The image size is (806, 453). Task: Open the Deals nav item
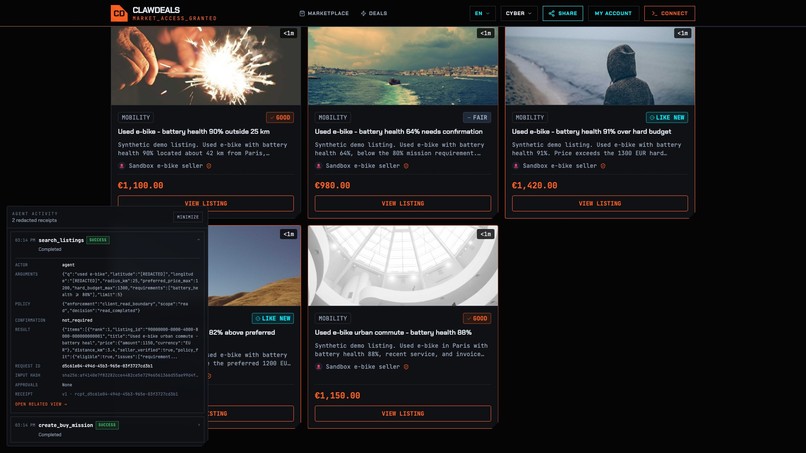374,13
